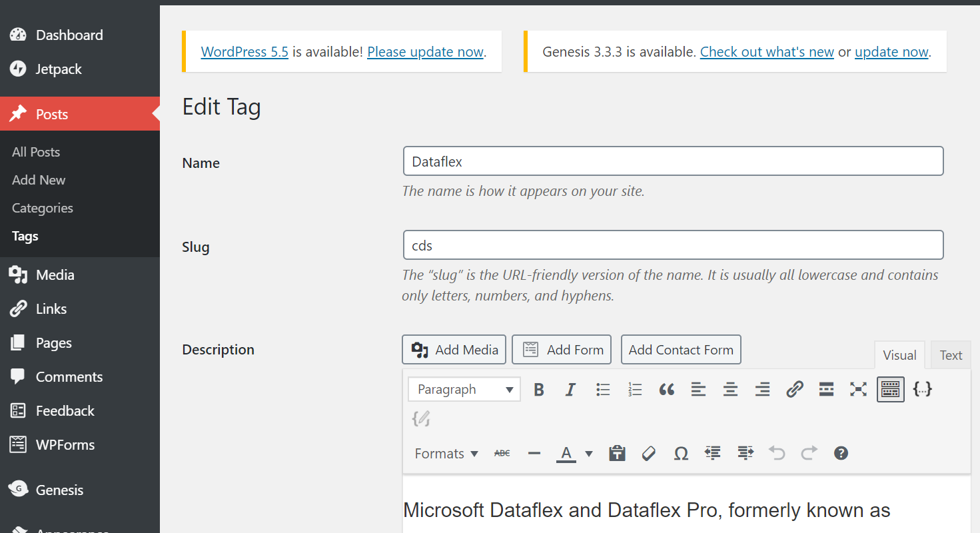The height and width of the screenshot is (533, 980).
Task: Click the greyed braces edit icon
Action: [421, 418]
